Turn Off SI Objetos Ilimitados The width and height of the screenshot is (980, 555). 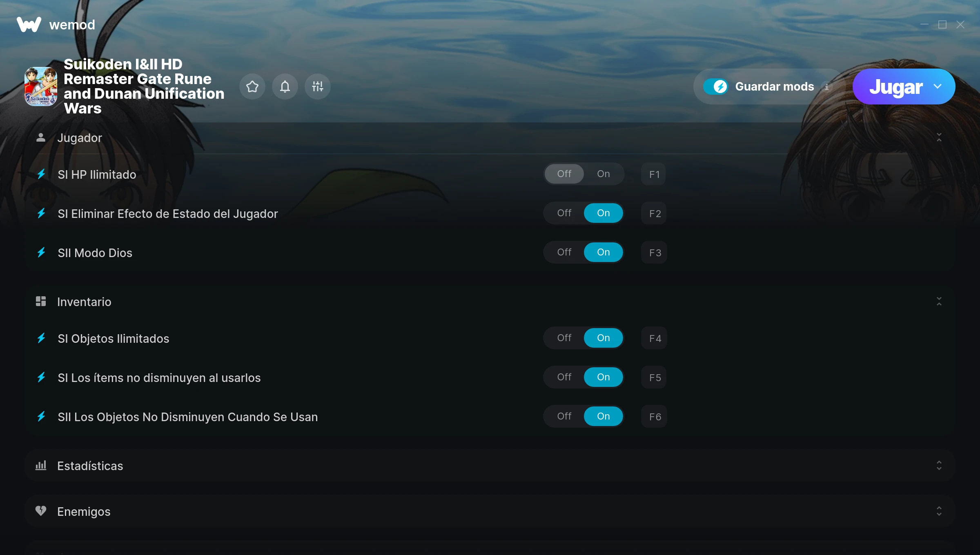(x=564, y=338)
